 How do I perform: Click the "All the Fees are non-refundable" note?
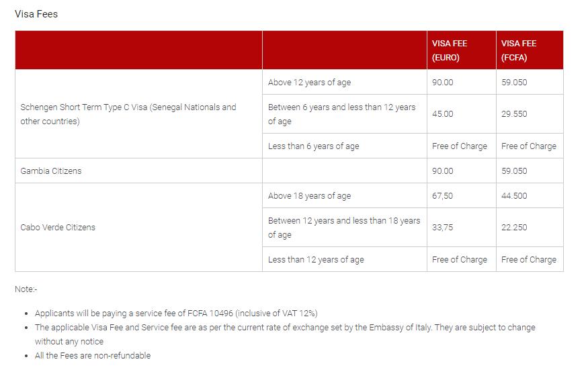[93, 356]
